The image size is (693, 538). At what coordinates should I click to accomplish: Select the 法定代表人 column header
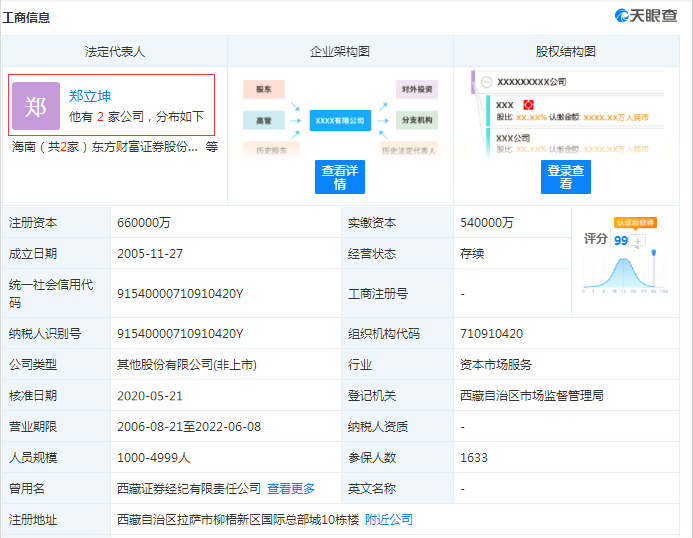114,51
